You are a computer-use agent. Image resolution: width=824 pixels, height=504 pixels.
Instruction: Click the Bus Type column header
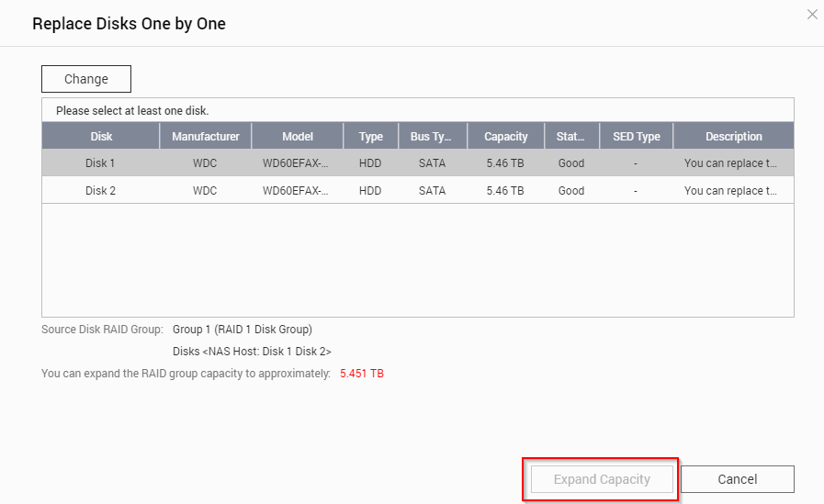coord(432,137)
